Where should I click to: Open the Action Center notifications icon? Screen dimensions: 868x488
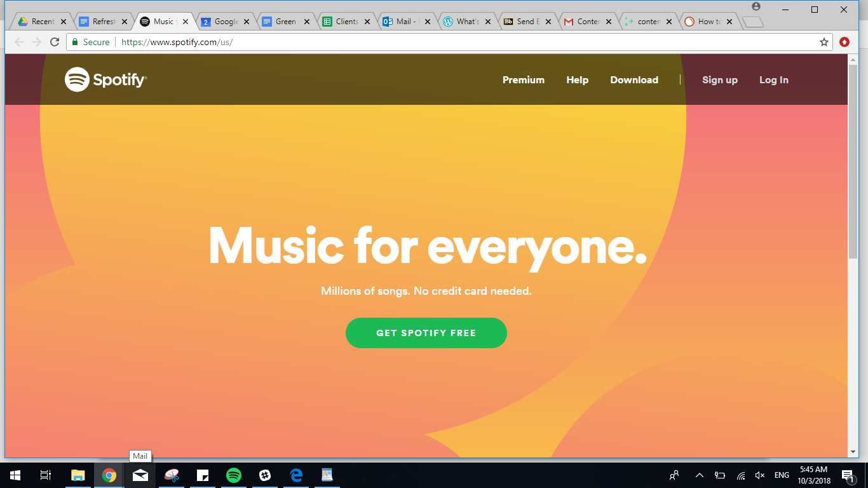click(x=848, y=475)
